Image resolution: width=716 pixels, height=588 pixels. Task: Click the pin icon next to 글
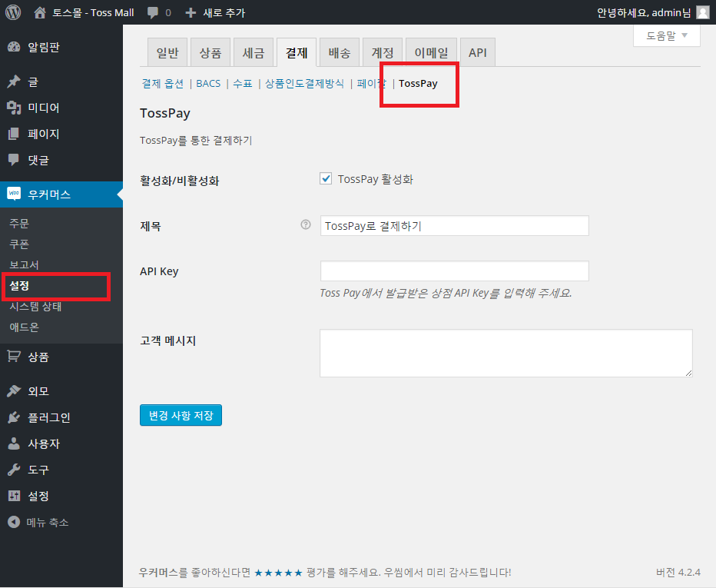tap(14, 81)
